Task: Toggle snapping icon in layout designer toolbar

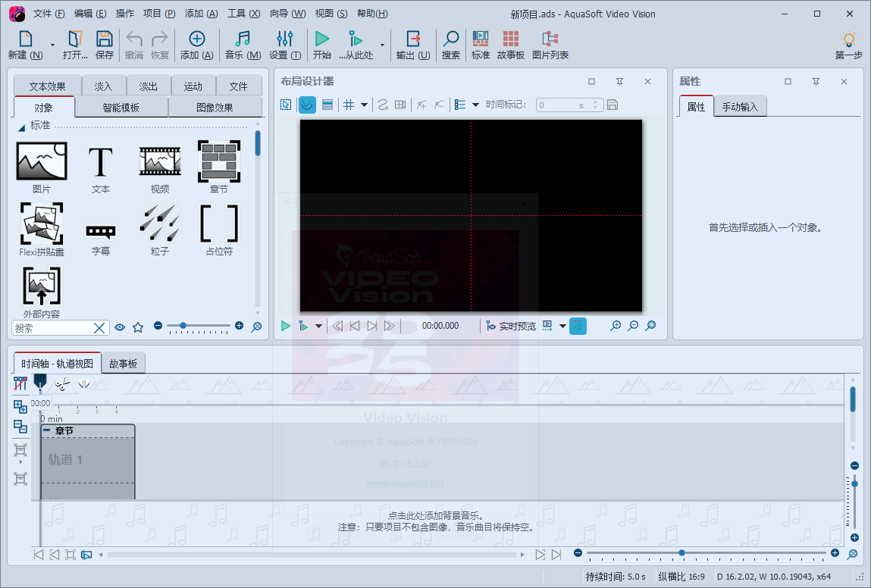Action: tap(306, 105)
